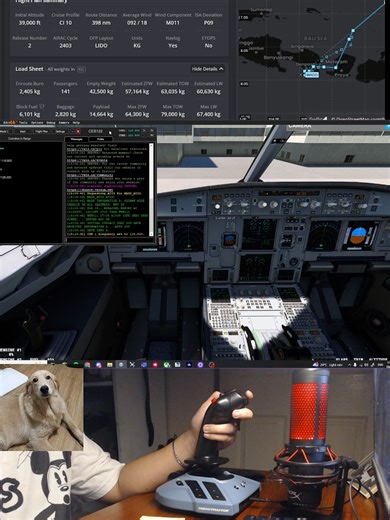Click the Ident button in vPilot
The height and width of the screenshot is (520, 390).
coord(23,131)
